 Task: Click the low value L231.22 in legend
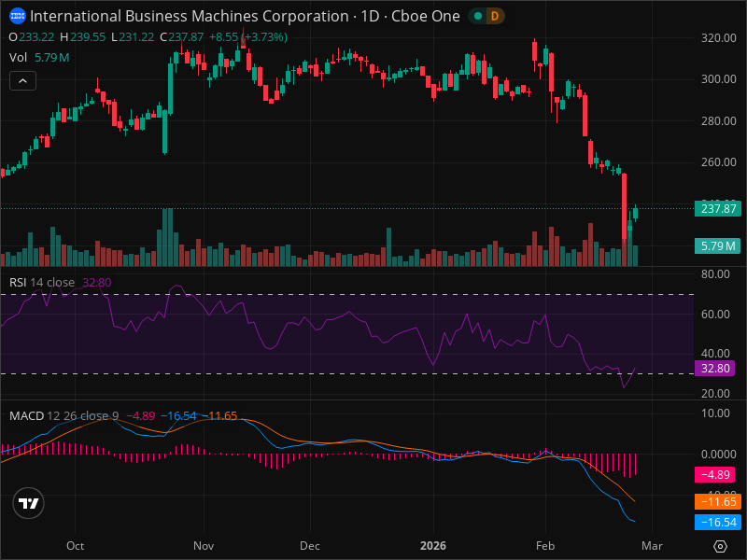coord(133,36)
